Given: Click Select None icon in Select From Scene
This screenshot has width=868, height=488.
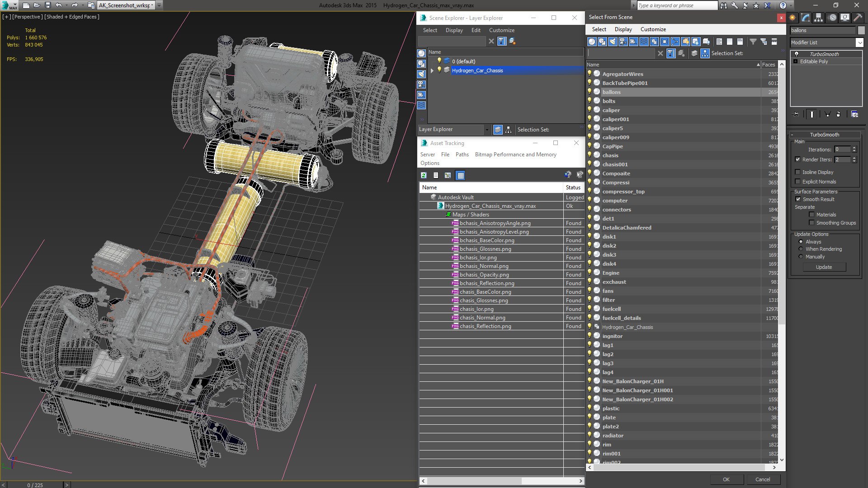Looking at the screenshot, I should pyautogui.click(x=730, y=42).
